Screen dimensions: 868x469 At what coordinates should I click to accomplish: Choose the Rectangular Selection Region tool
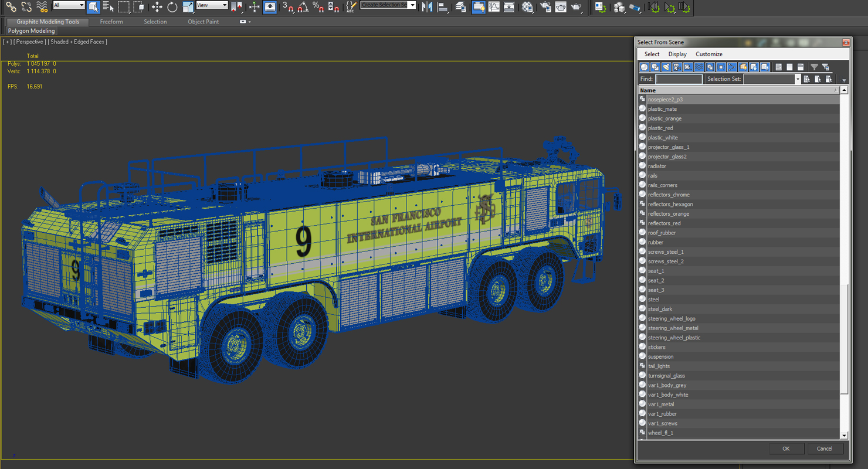pos(124,7)
